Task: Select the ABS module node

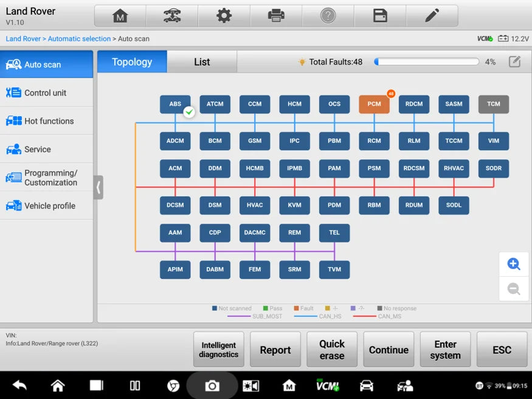Action: pyautogui.click(x=175, y=104)
